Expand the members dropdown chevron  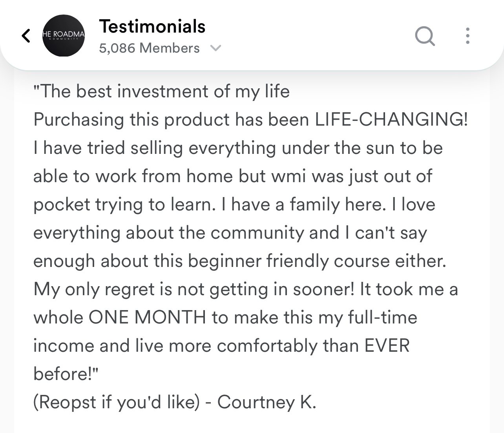point(215,48)
